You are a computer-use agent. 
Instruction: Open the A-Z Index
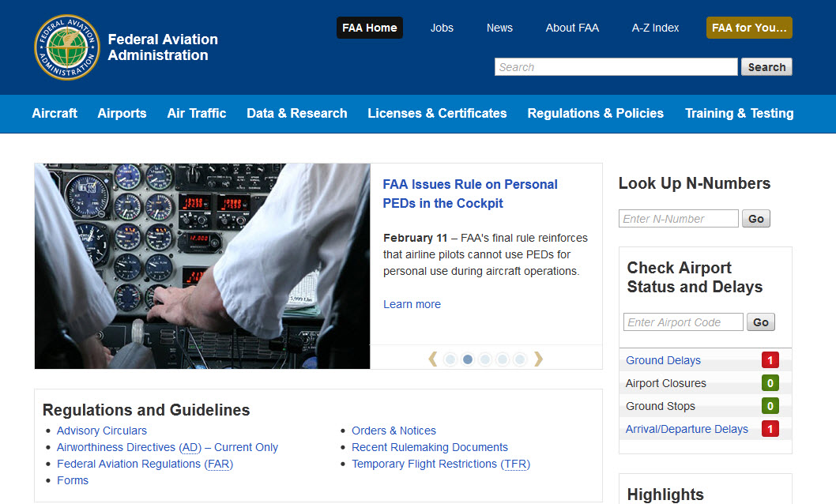[x=655, y=28]
